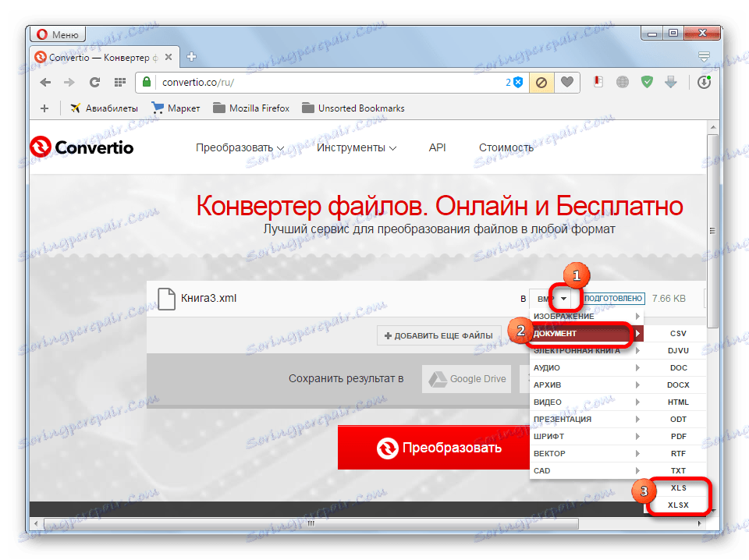Screen dimensions: 749x560
Task: Reload the page
Action: 94,82
